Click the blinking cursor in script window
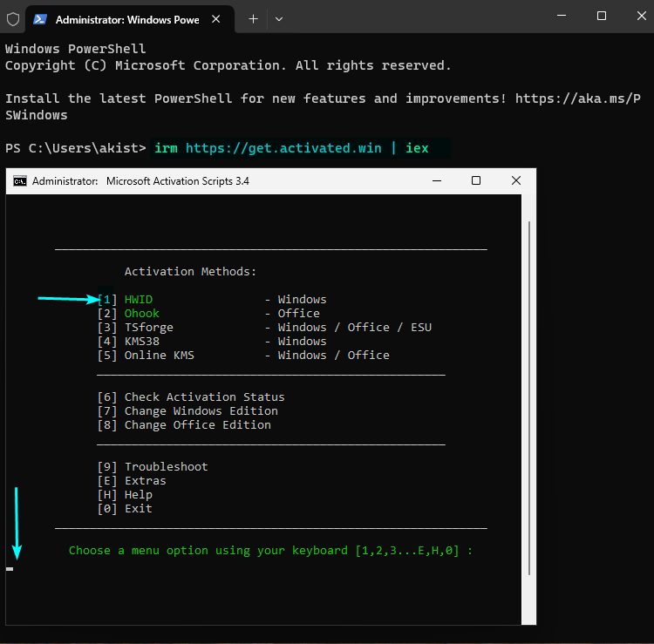This screenshot has width=654, height=644. (x=10, y=569)
